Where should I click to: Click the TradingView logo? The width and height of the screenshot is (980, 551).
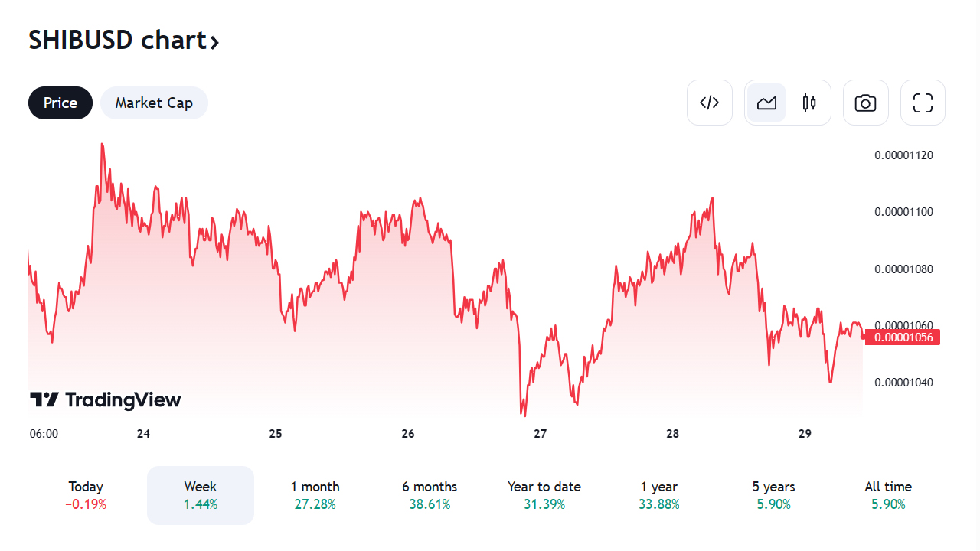pyautogui.click(x=106, y=399)
